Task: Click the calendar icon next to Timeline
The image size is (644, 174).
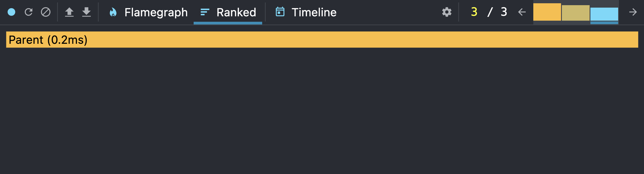Action: tap(280, 12)
